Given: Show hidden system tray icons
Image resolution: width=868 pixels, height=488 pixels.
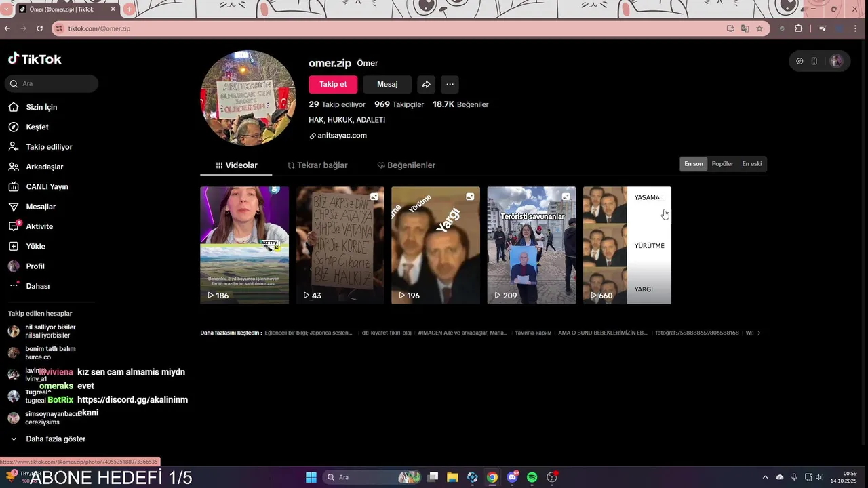Looking at the screenshot, I should click(765, 477).
